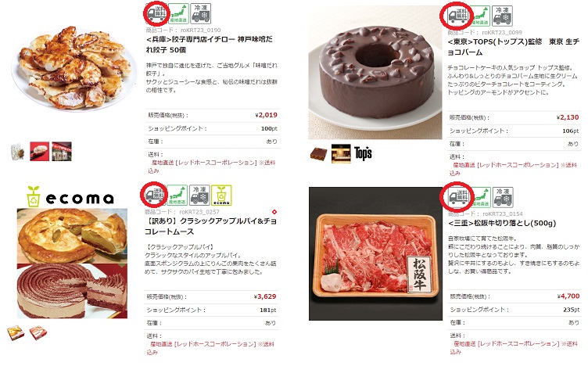The image size is (588, 366).
Task: Select the small chocolate slice thumbnail under the baum
Action: click(x=319, y=154)
